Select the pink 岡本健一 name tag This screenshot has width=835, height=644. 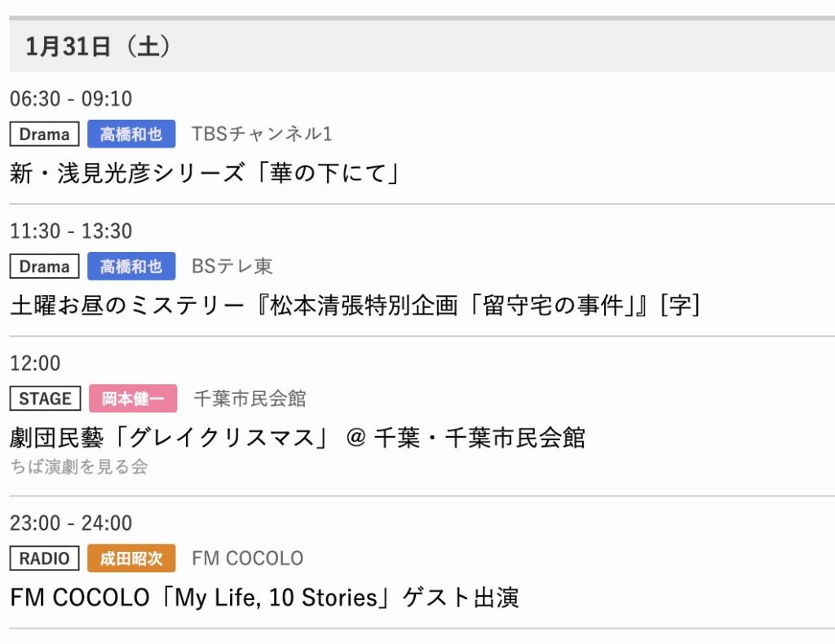point(133,399)
